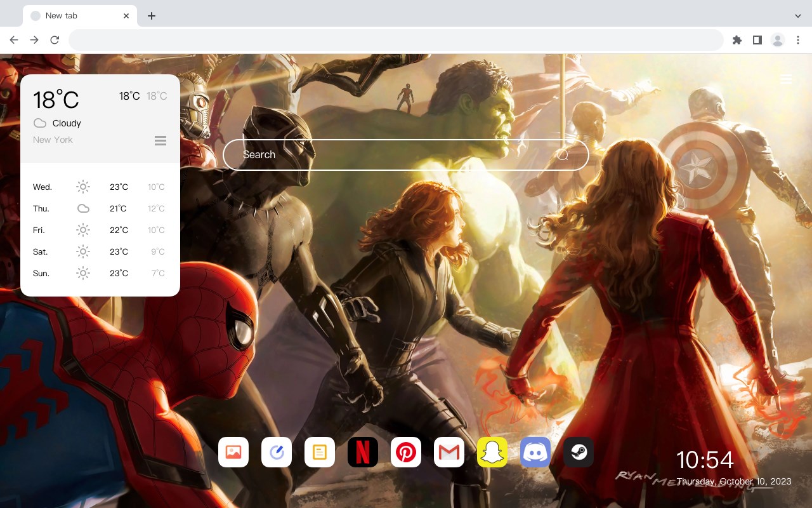The width and height of the screenshot is (812, 508).
Task: Open the Pinterest shortcut icon
Action: [406, 452]
